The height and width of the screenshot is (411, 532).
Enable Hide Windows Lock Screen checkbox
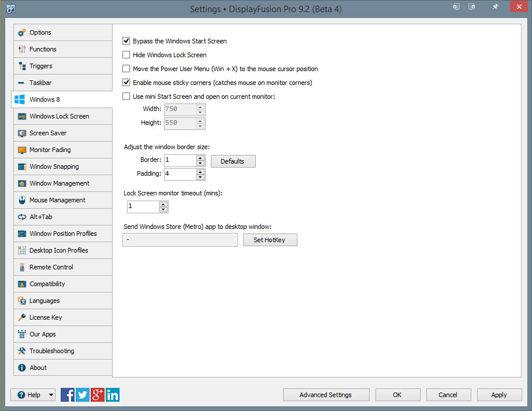pyautogui.click(x=127, y=55)
